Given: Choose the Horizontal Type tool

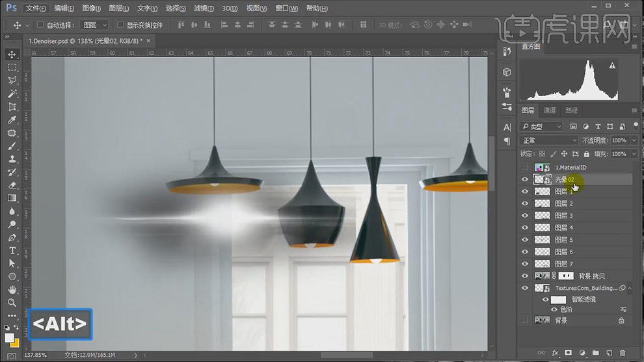Looking at the screenshot, I should [x=12, y=250].
